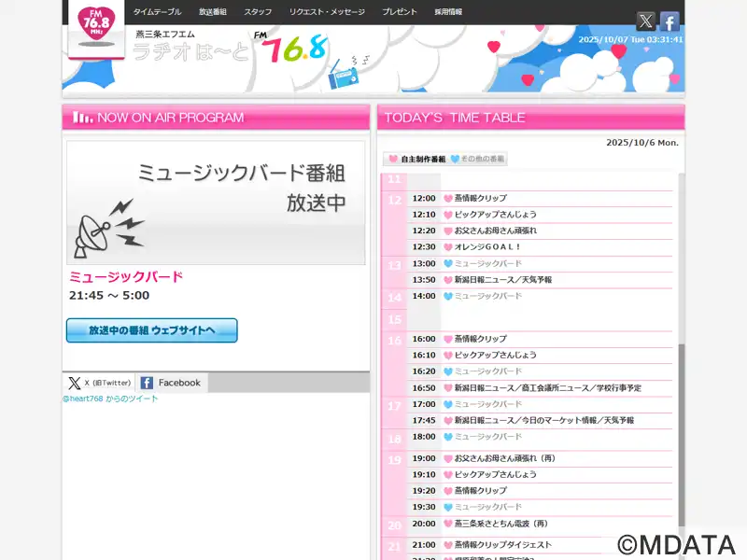Screen dimensions: 747x560
Task: Open the X social icon in header
Action: (x=645, y=21)
